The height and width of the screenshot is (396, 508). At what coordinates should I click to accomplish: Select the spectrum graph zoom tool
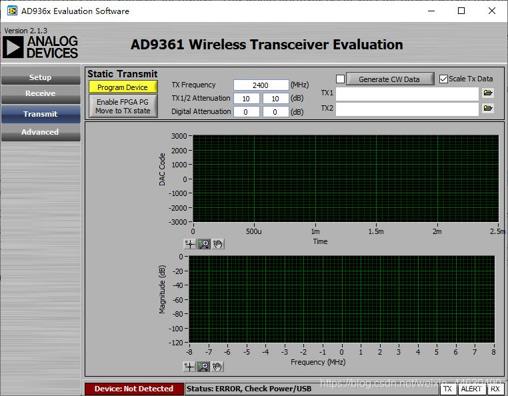pyautogui.click(x=203, y=367)
